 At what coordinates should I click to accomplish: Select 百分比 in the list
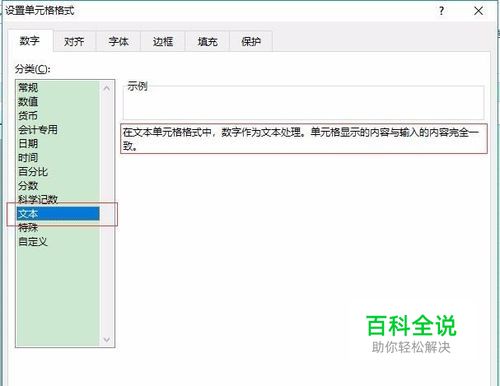[x=58, y=172]
